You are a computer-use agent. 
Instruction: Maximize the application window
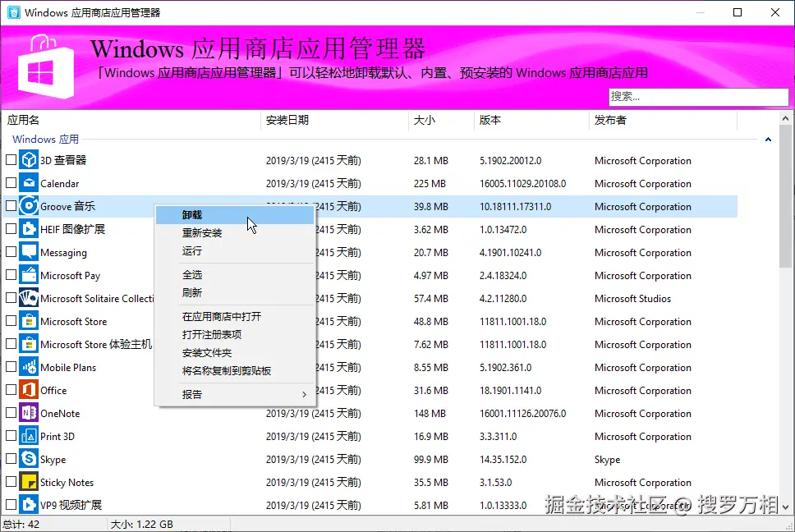[738, 12]
